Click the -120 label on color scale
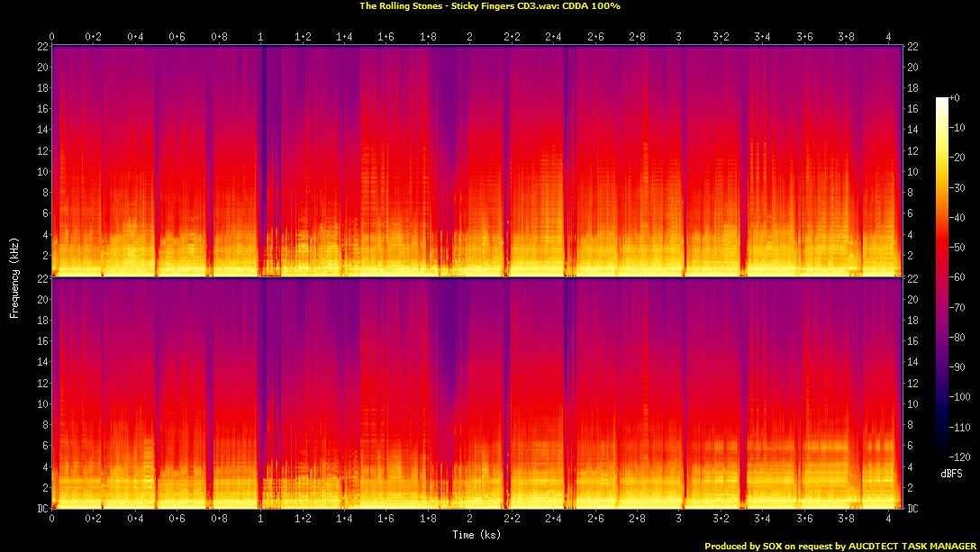 [x=958, y=457]
